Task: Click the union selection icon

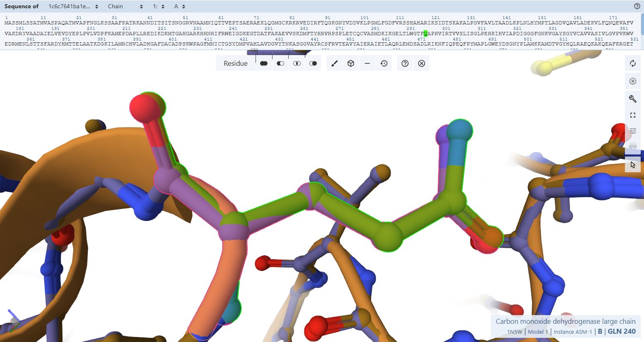Action: pos(264,63)
